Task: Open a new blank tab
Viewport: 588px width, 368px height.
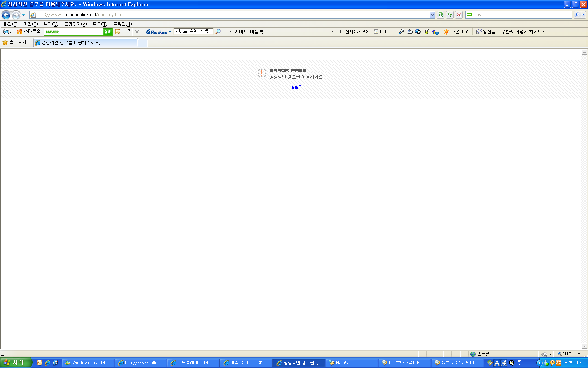Action: 142,43
